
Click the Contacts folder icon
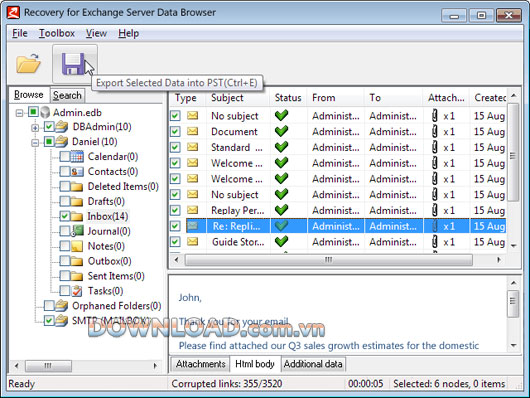pyautogui.click(x=77, y=171)
